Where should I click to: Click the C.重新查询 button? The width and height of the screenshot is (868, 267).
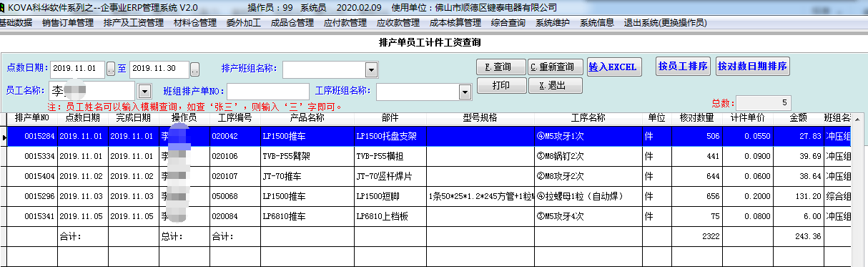555,67
